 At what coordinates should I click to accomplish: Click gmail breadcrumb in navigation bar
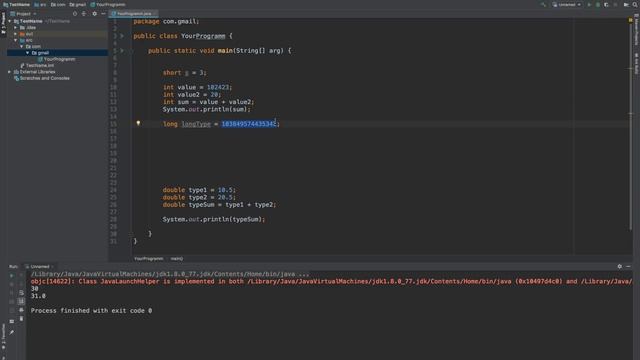click(x=78, y=4)
